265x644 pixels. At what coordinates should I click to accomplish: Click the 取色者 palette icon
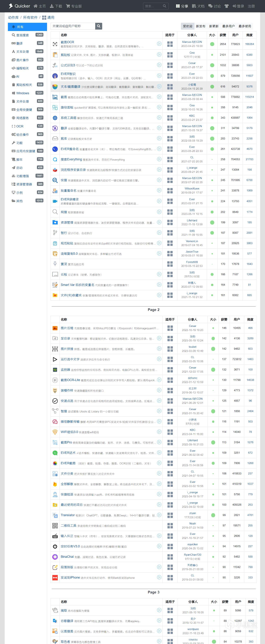pos(55,641)
